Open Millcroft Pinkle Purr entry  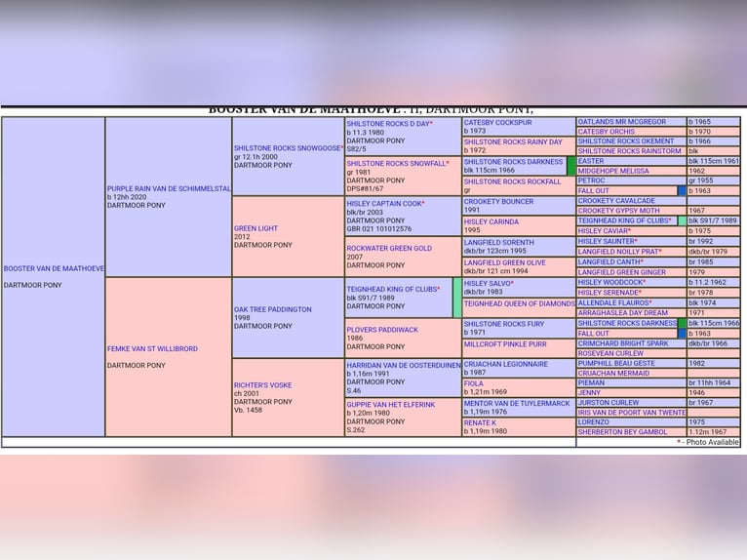(504, 344)
